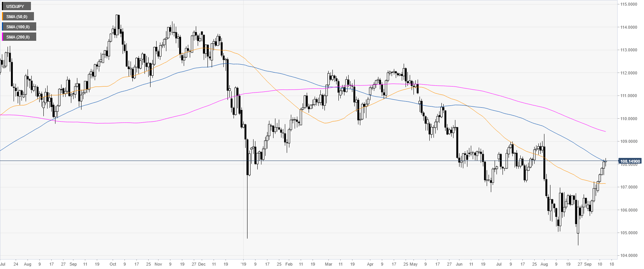Select the Oct date on time axis
The image size is (644, 269).
tap(113, 264)
